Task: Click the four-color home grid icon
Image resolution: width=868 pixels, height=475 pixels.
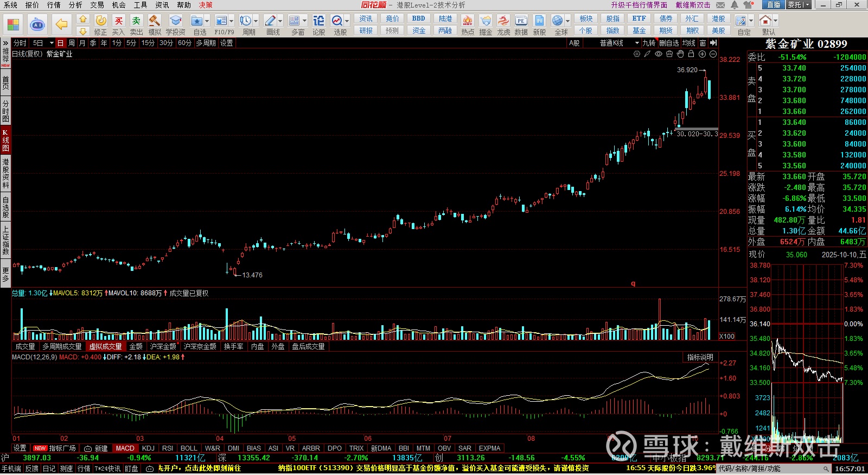Action: pos(13,24)
